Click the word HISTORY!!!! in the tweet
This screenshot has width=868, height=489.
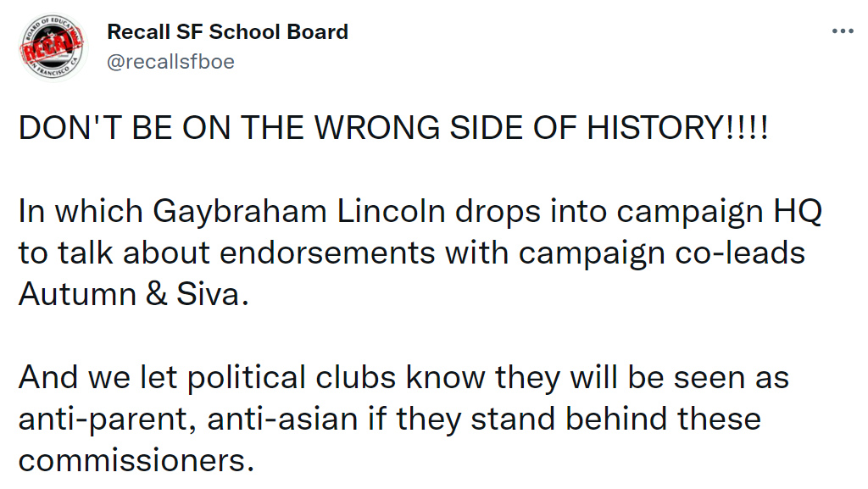click(677, 128)
